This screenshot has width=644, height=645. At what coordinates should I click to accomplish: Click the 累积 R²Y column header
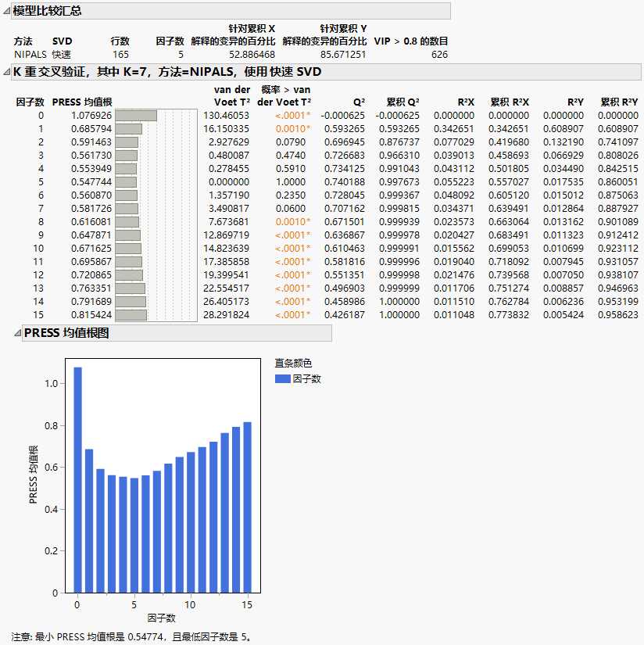coord(619,102)
